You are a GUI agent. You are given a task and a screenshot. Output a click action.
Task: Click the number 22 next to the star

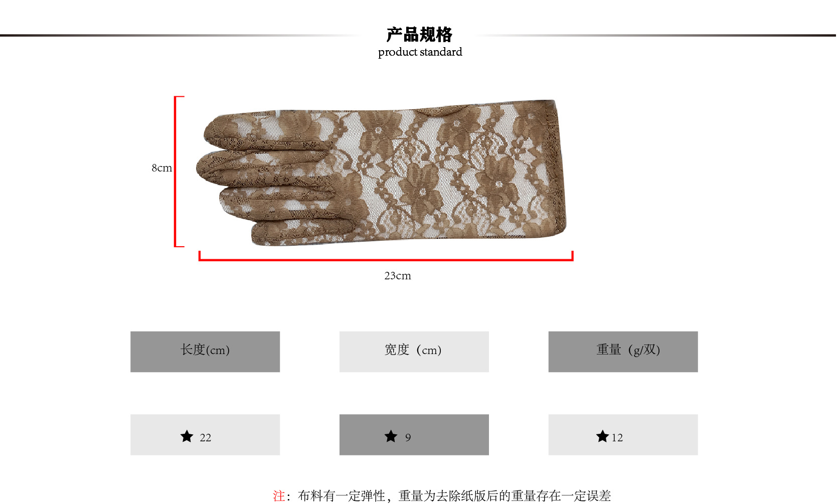coord(205,438)
